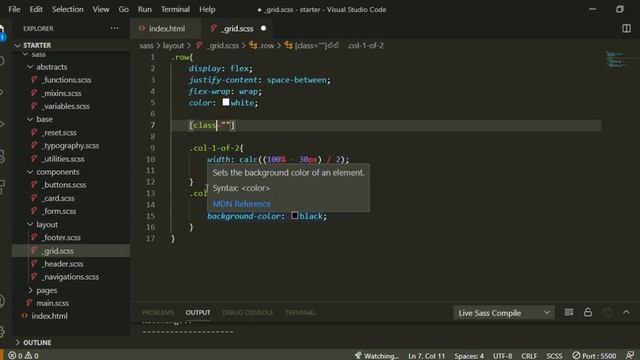Click the feedback icon in the status bar
This screenshot has width=640, height=360.
[630, 356]
